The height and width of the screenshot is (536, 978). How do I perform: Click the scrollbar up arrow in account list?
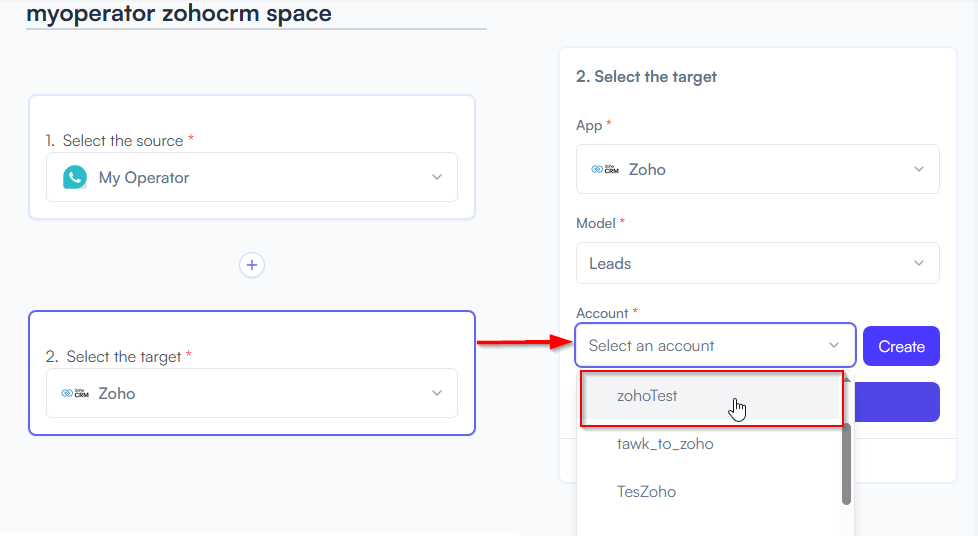[x=846, y=379]
